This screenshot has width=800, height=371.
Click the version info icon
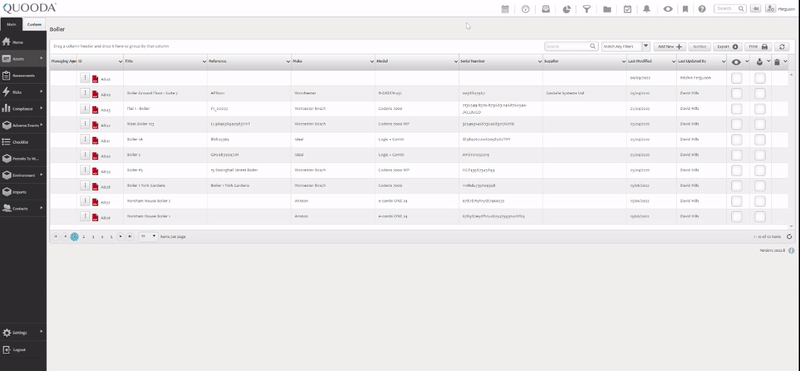pos(791,251)
